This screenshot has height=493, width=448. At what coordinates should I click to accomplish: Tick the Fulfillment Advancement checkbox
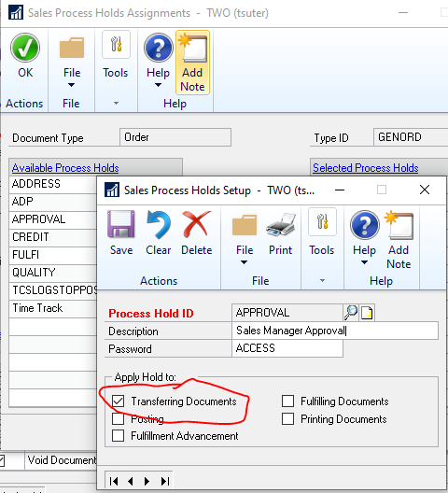[x=119, y=436]
